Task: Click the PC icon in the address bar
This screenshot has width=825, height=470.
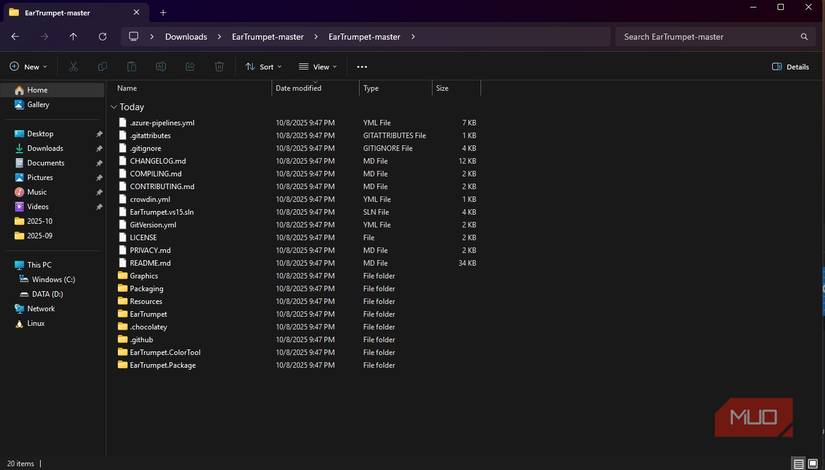Action: [134, 36]
